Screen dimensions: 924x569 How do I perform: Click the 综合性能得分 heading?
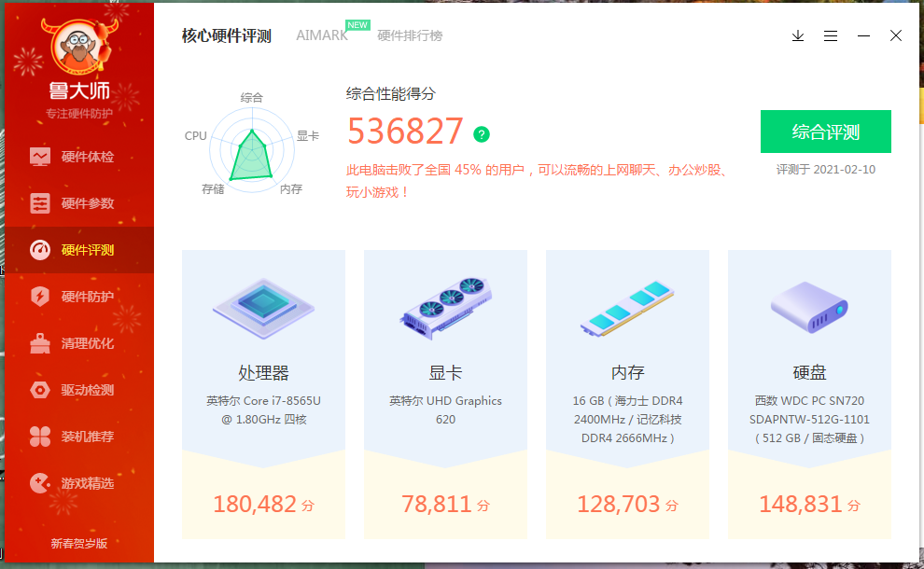point(391,93)
